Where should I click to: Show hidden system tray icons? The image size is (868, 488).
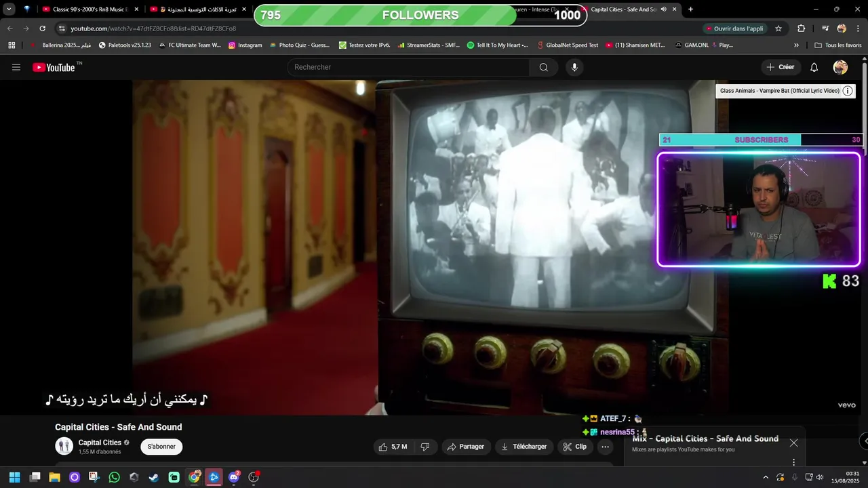click(766, 477)
